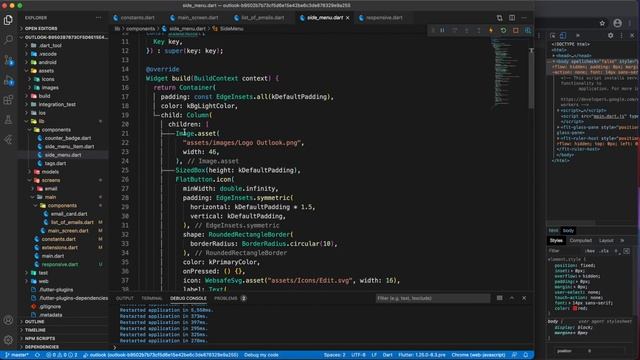The height and width of the screenshot is (360, 640).
Task: Open side_menu_item.dart in explorer
Action: pos(69,147)
